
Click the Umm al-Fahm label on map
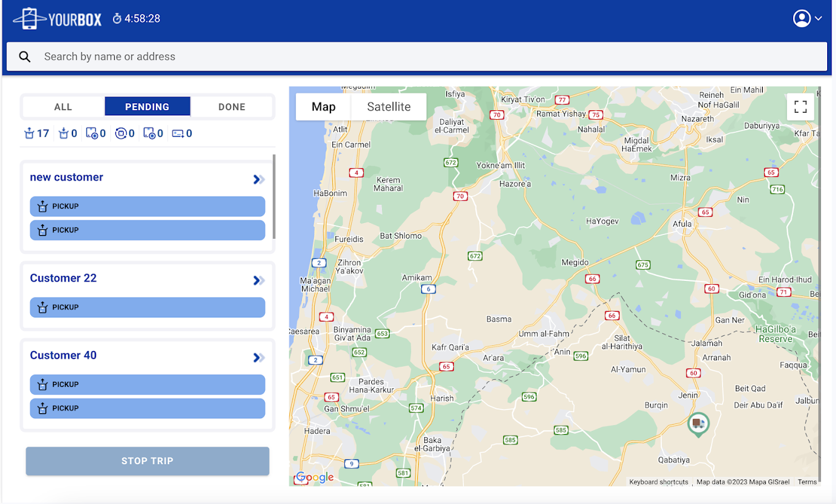coord(543,334)
